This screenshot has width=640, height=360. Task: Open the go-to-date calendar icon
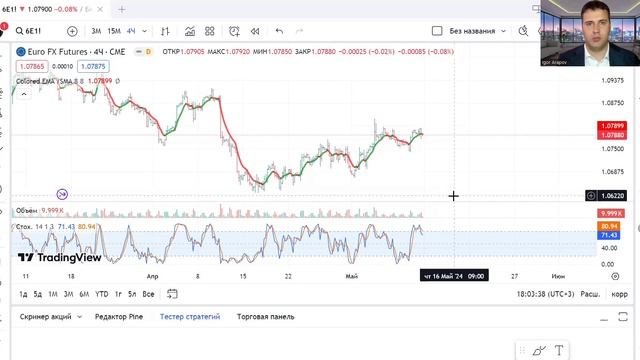tap(172, 294)
